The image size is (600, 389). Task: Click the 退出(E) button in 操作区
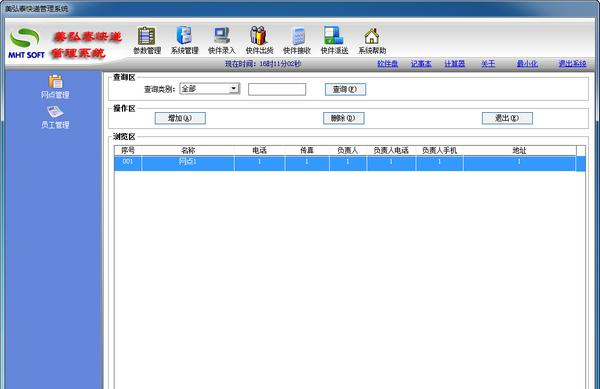click(507, 118)
